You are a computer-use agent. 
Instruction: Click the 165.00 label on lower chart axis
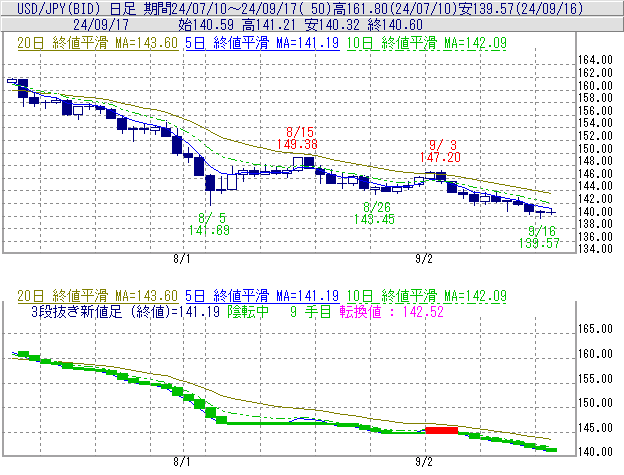point(595,329)
